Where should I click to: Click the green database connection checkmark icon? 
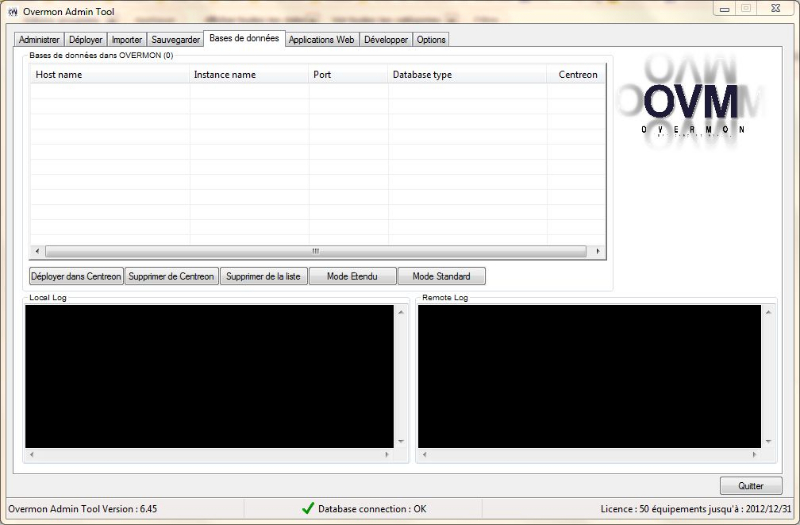point(308,508)
